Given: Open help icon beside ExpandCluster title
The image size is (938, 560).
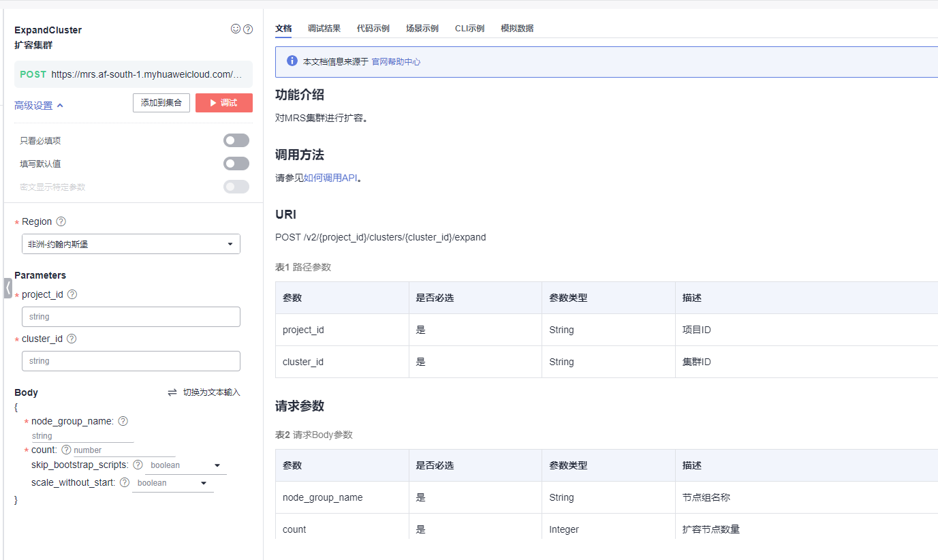Looking at the screenshot, I should pyautogui.click(x=248, y=29).
